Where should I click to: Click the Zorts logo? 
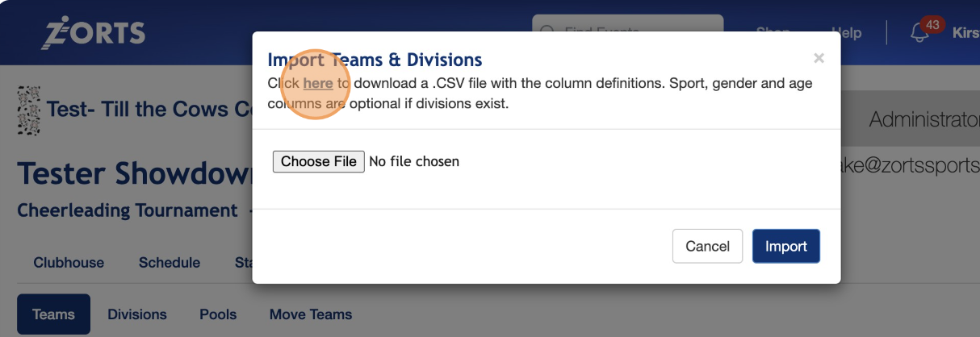click(94, 32)
